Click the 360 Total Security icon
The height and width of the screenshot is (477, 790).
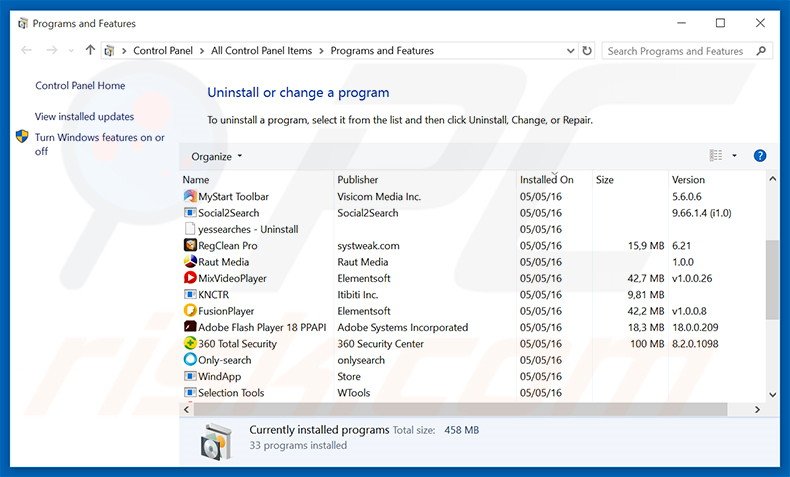pos(190,344)
